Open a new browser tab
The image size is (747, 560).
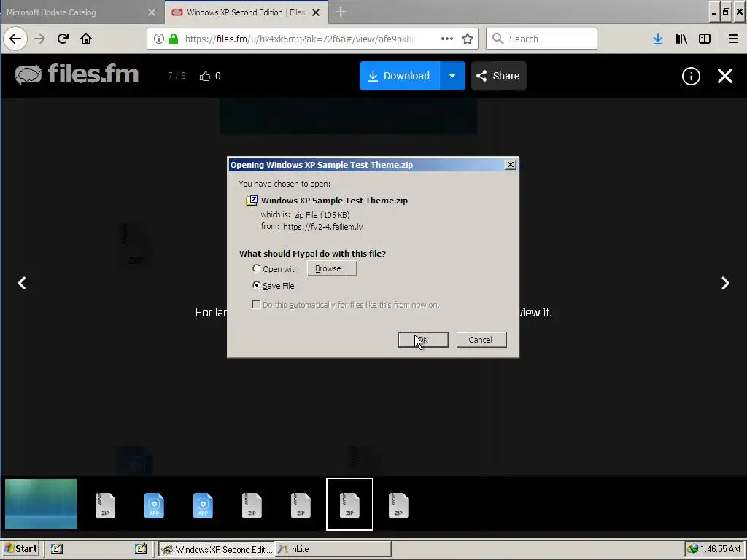(340, 12)
